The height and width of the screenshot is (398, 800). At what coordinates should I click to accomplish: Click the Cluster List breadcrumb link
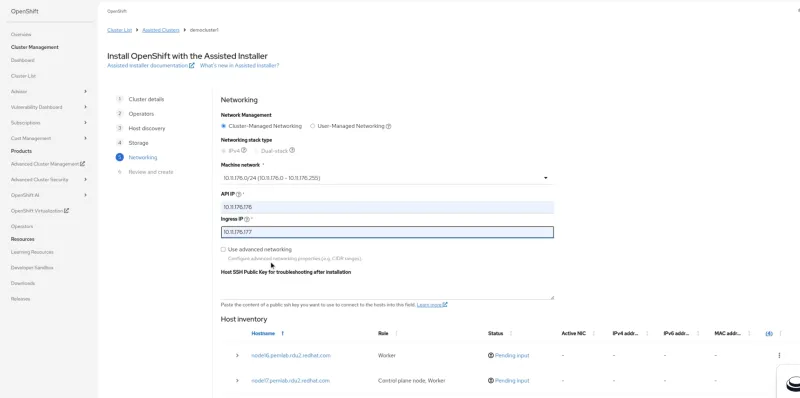(119, 30)
